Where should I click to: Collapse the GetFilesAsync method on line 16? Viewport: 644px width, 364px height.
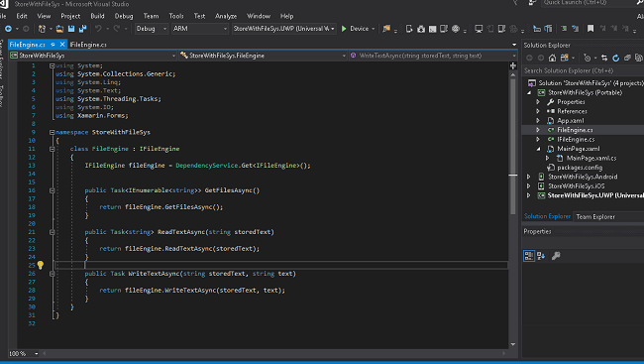click(x=53, y=190)
